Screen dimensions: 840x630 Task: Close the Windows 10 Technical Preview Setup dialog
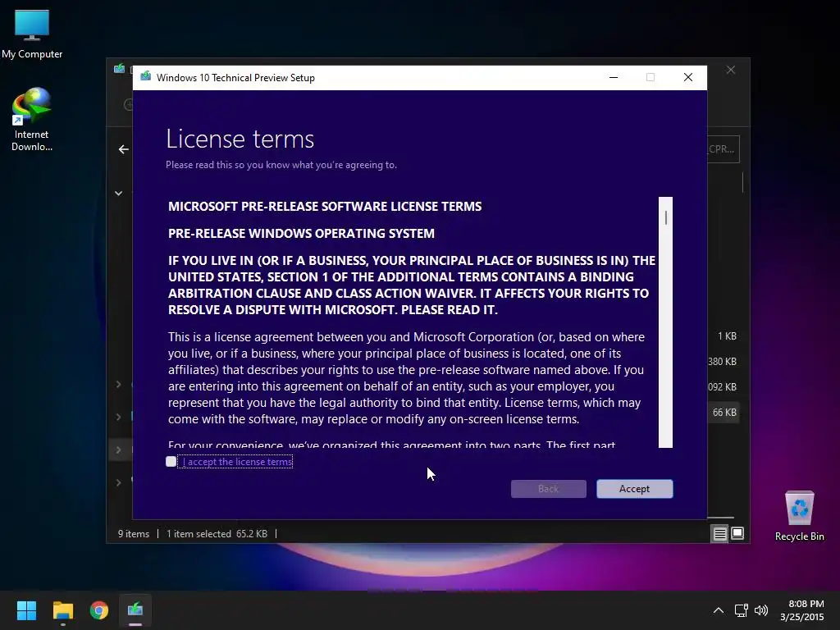click(688, 78)
